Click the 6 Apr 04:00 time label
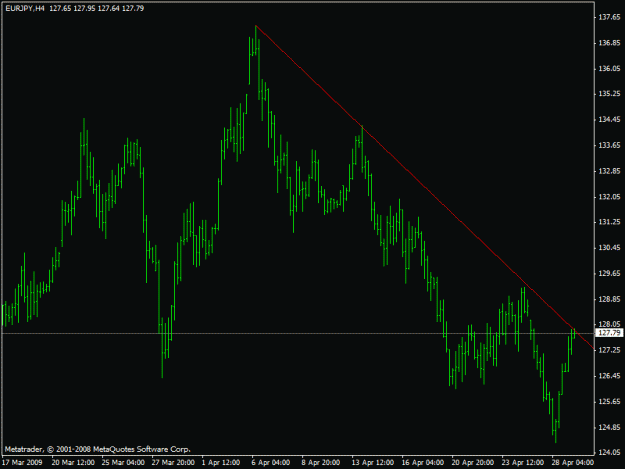625x469 pixels. tap(271, 462)
